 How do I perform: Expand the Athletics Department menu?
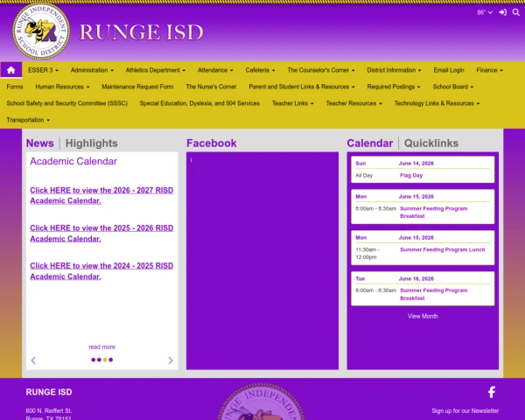point(156,70)
